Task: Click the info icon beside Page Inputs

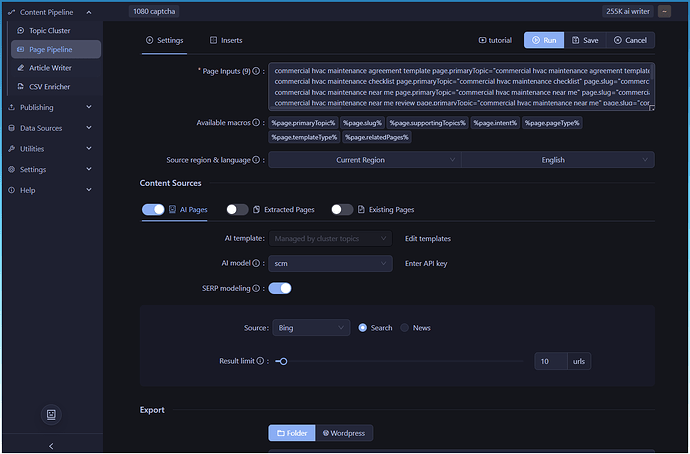Action: [x=258, y=72]
